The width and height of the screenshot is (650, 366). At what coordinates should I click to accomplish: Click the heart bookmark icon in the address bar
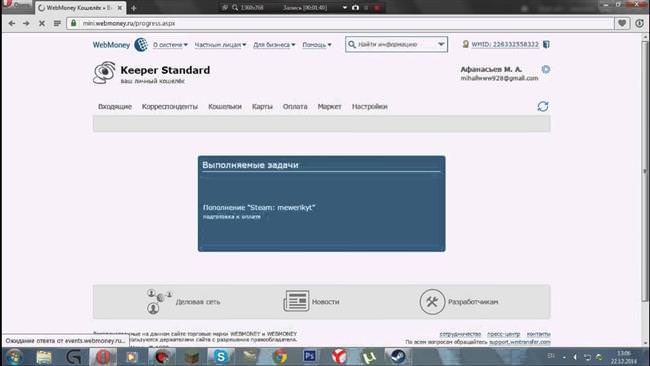(x=622, y=24)
